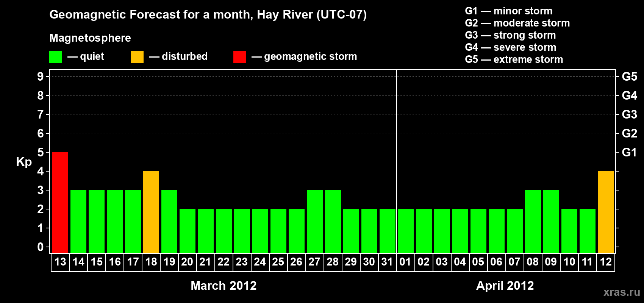
Task: Click the G2 right axis label
Action: 630,133
